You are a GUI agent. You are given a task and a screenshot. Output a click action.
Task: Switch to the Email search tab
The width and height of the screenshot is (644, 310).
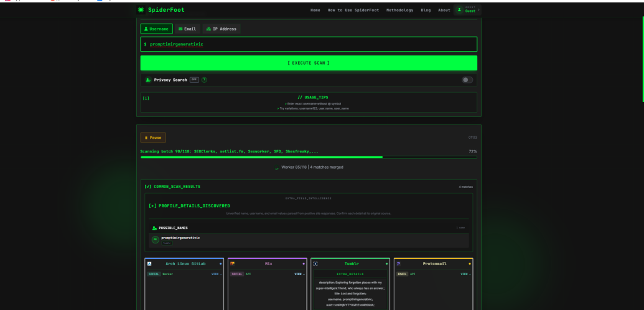click(187, 29)
